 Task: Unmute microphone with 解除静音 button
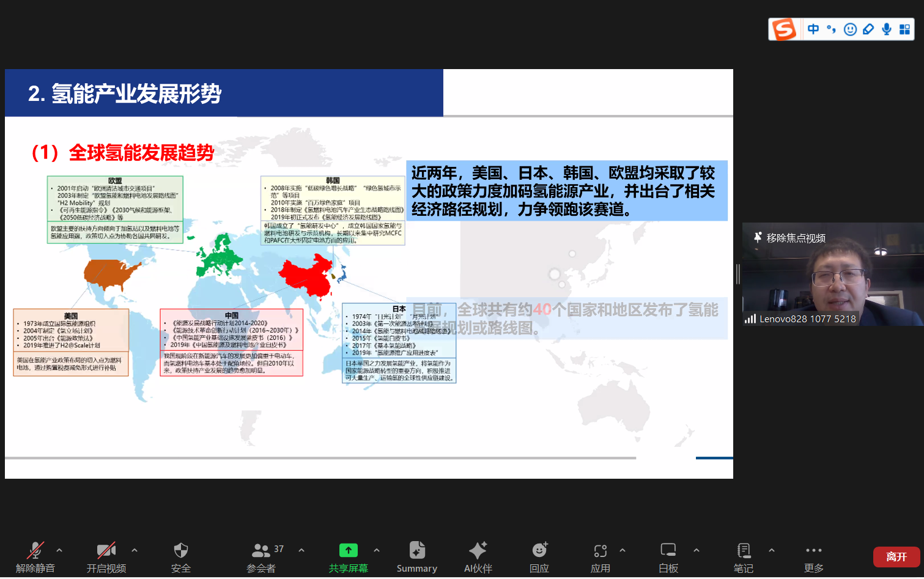(35, 557)
